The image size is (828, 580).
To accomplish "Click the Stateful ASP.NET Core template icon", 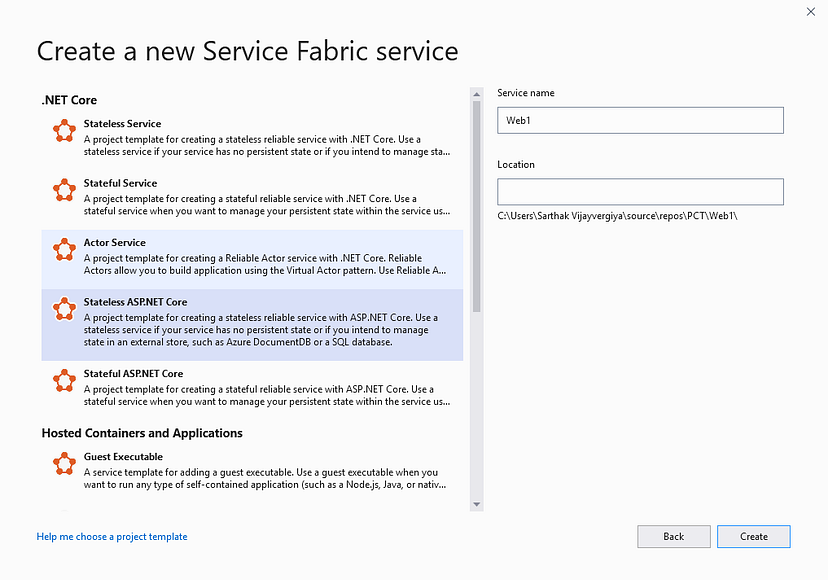I will 64,381.
